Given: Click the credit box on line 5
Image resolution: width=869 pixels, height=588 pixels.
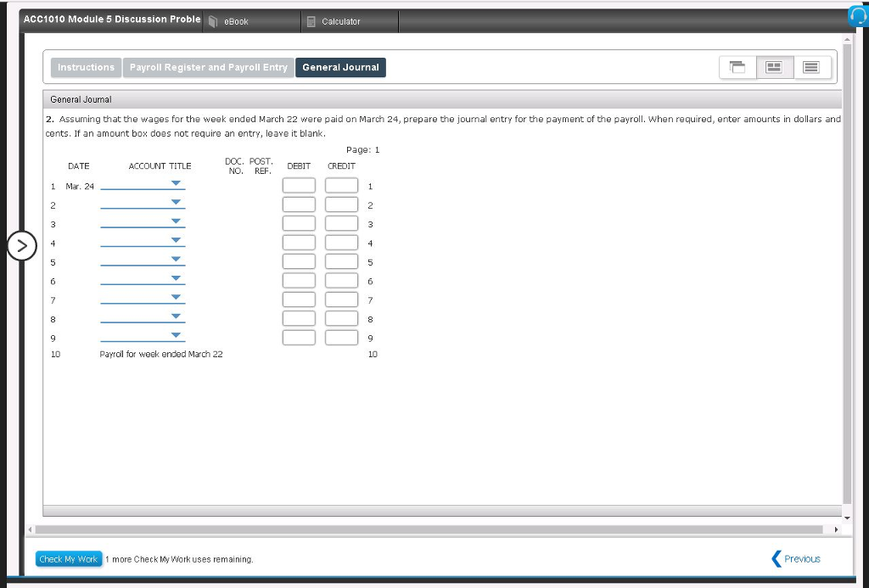Looking at the screenshot, I should (341, 261).
